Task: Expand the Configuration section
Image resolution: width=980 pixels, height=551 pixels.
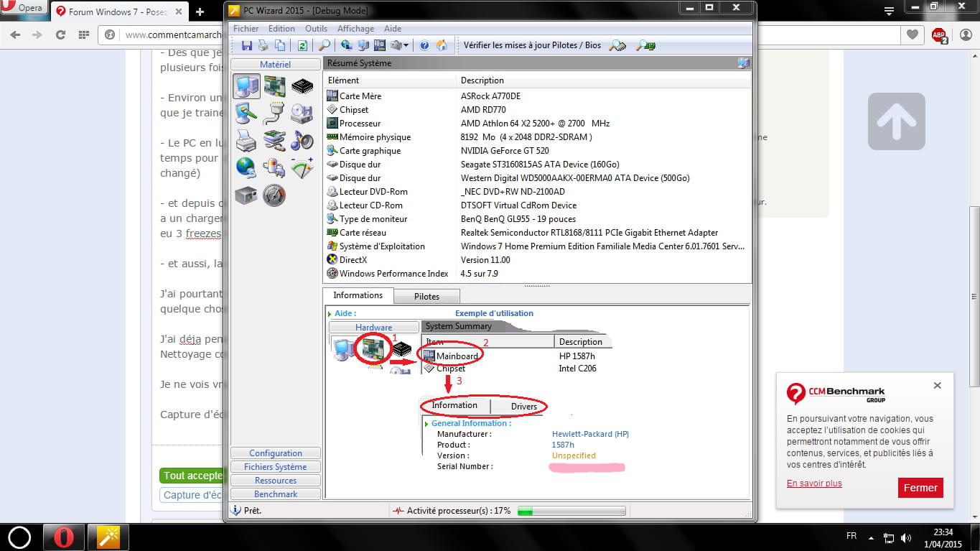Action: [276, 453]
